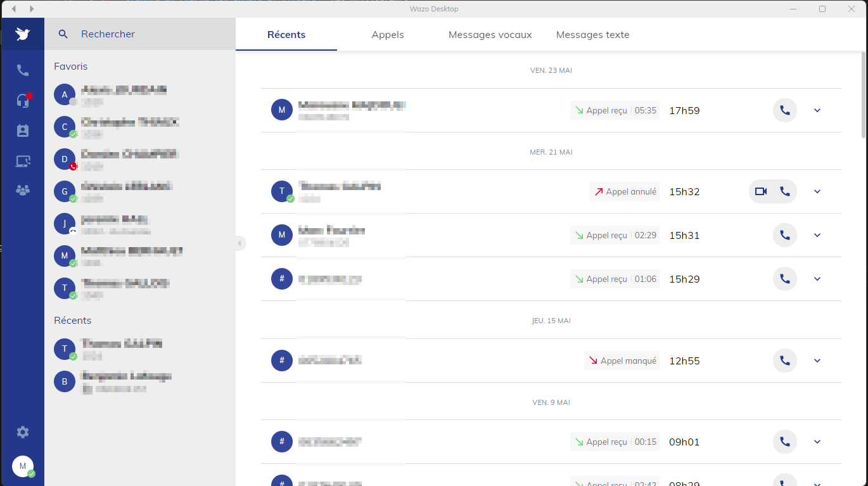This screenshot has height=486, width=868.
Task: Open the screen sharing sidebar icon
Action: point(23,161)
